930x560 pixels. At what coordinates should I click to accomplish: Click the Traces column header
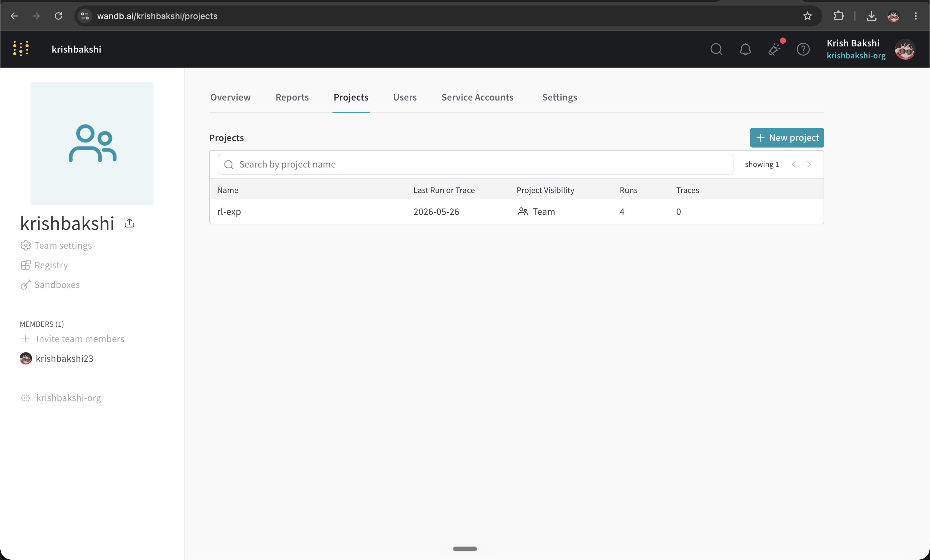(687, 190)
